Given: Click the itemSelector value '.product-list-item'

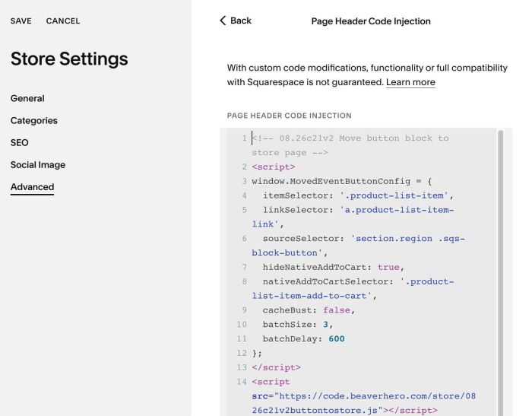Looking at the screenshot, I should coord(394,195).
